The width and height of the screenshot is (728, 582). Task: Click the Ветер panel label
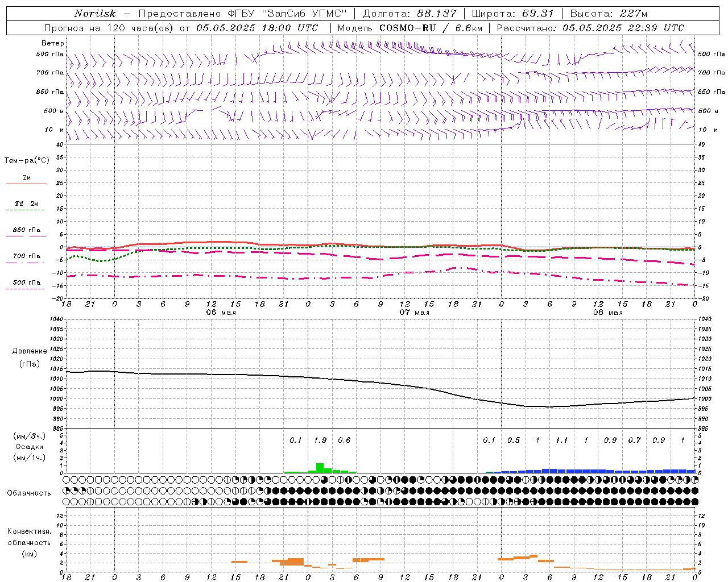point(52,43)
